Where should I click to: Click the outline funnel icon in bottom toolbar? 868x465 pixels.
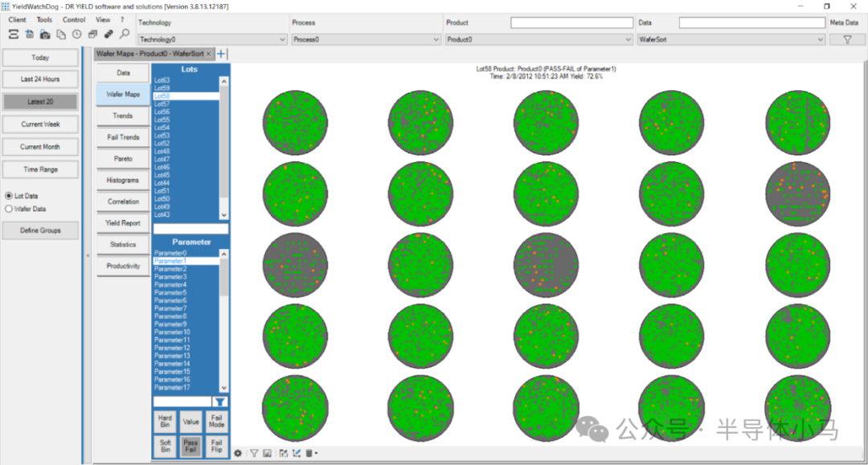coord(254,454)
